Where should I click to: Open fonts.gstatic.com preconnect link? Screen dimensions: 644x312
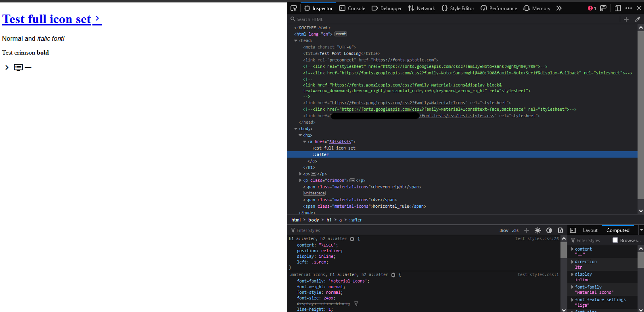coord(404,60)
